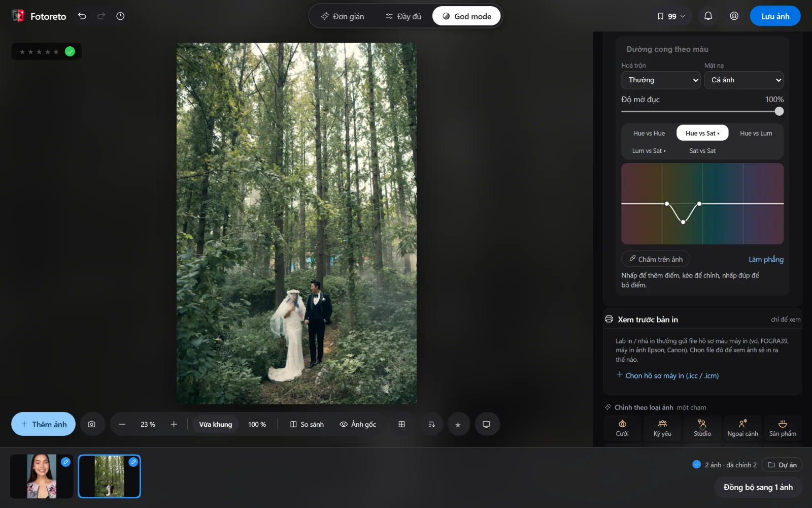Open the Dự án project button

[x=782, y=465]
